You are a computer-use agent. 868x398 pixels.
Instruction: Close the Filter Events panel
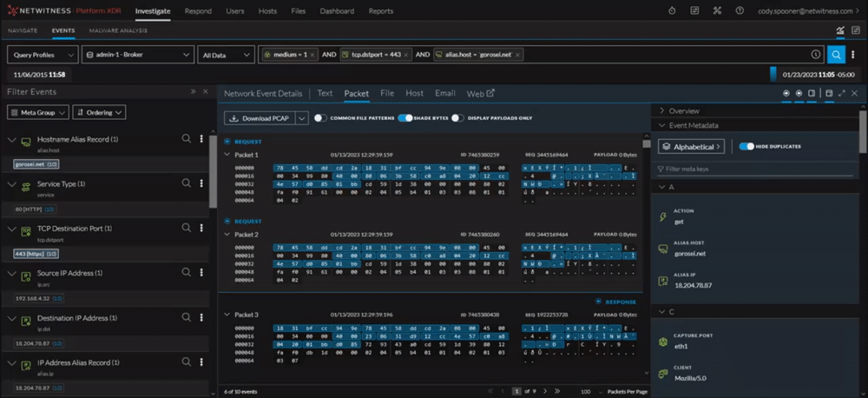point(206,91)
